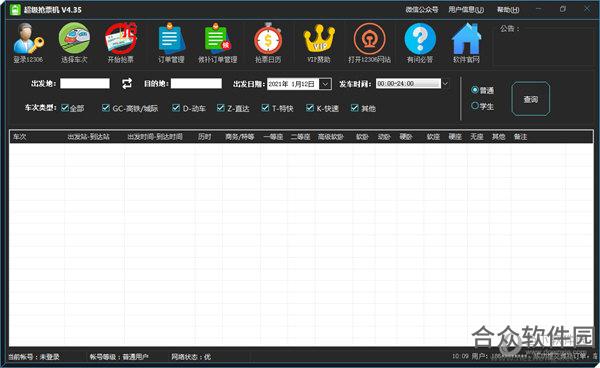Minimize the 超级抢票机 window
The height and width of the screenshot is (368, 600).
[x=538, y=9]
